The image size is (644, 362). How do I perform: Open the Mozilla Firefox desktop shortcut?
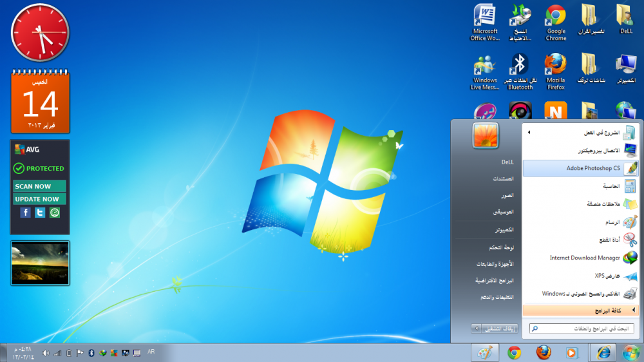(555, 71)
